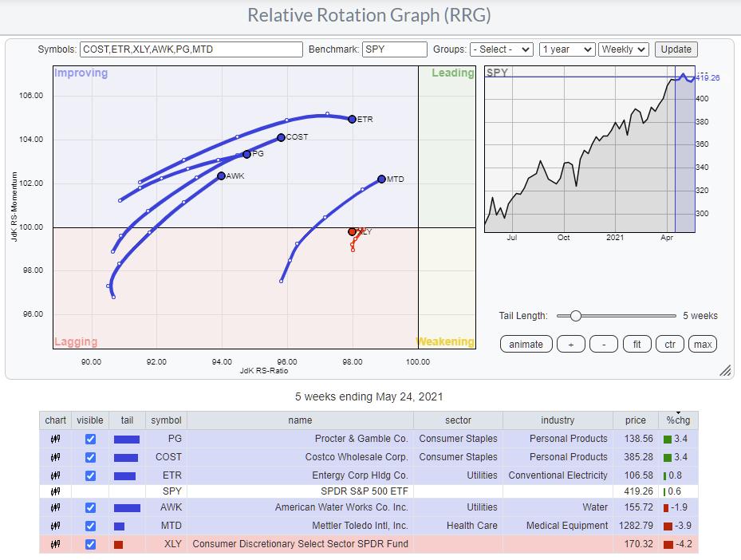
Task: Click into the Symbols input field
Action: tap(191, 49)
